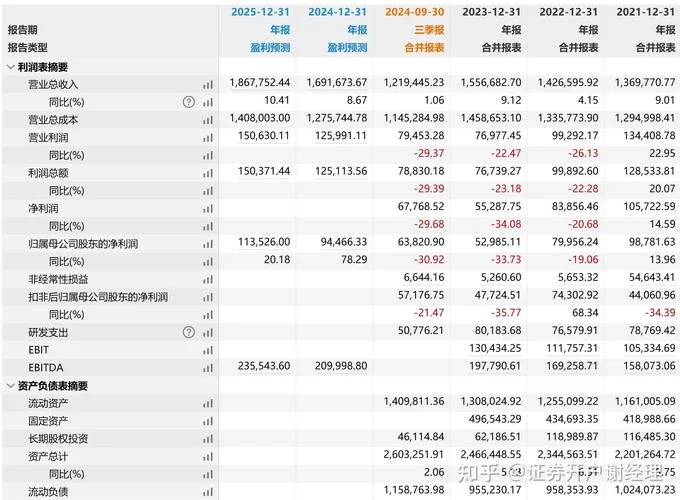Open chart icon for 营业总收入 row
Image resolution: width=680 pixels, height=500 pixels.
tap(208, 85)
